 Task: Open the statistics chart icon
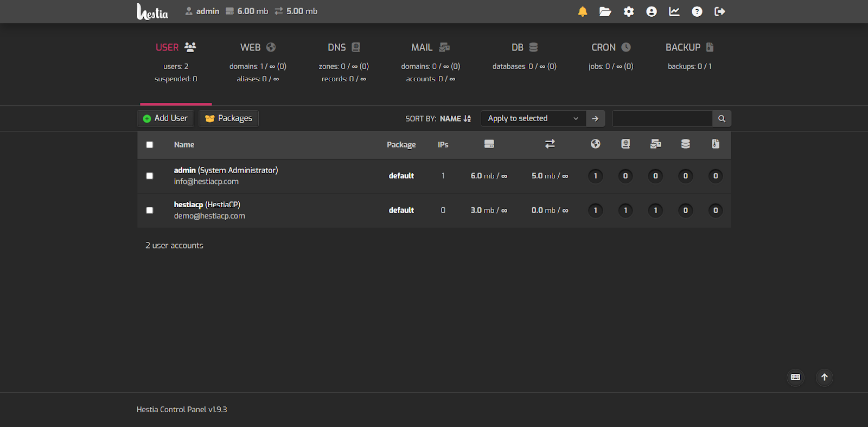tap(674, 11)
